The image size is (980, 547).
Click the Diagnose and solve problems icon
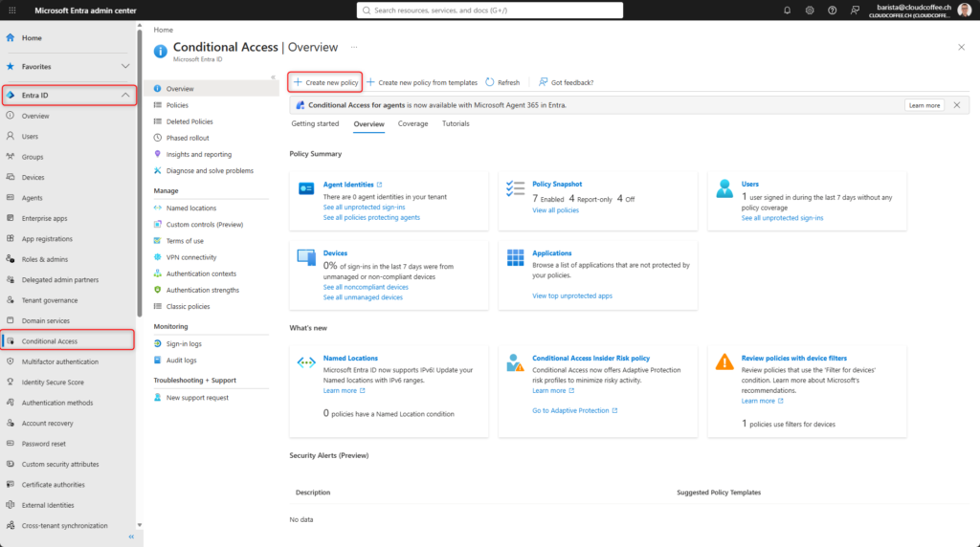158,170
